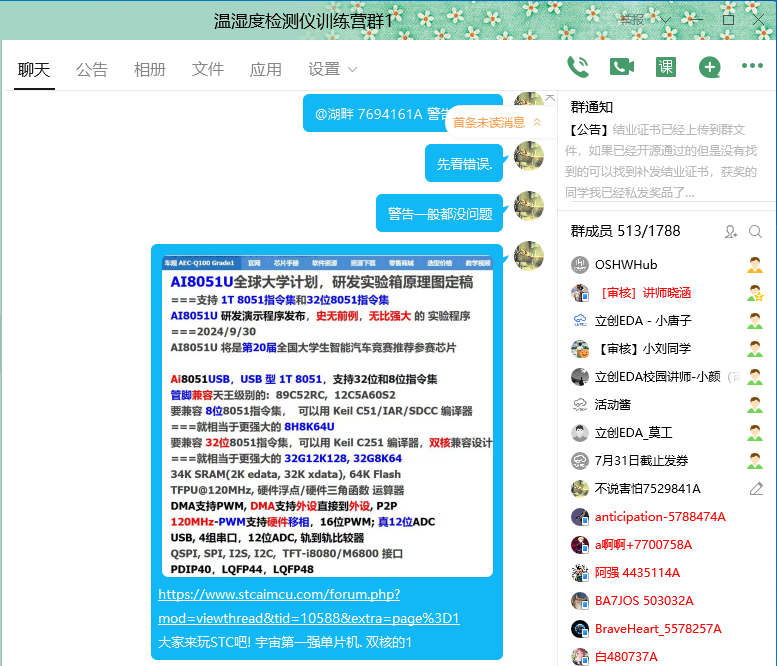Click avatar of 7月31日截止发券

pos(580,461)
